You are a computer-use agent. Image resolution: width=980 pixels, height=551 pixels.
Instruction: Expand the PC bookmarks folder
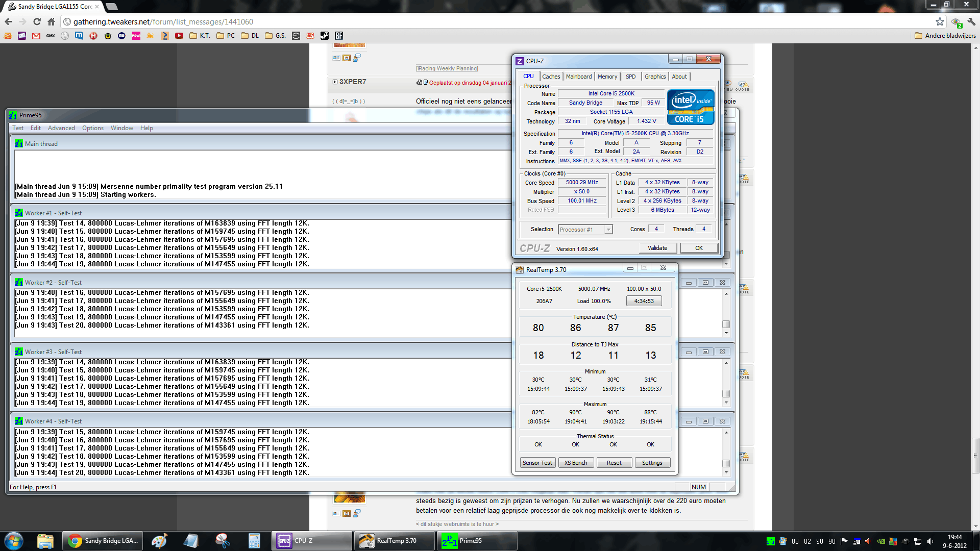[226, 36]
